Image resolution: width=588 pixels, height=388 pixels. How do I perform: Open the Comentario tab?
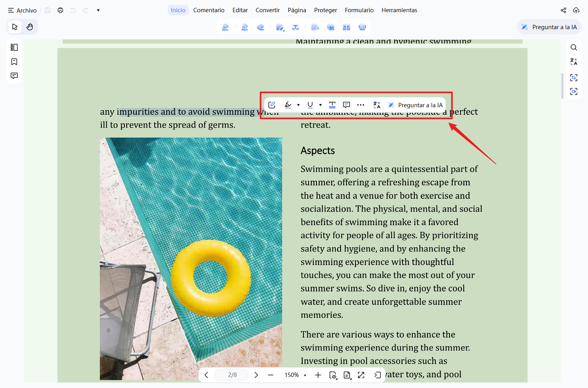coord(209,10)
